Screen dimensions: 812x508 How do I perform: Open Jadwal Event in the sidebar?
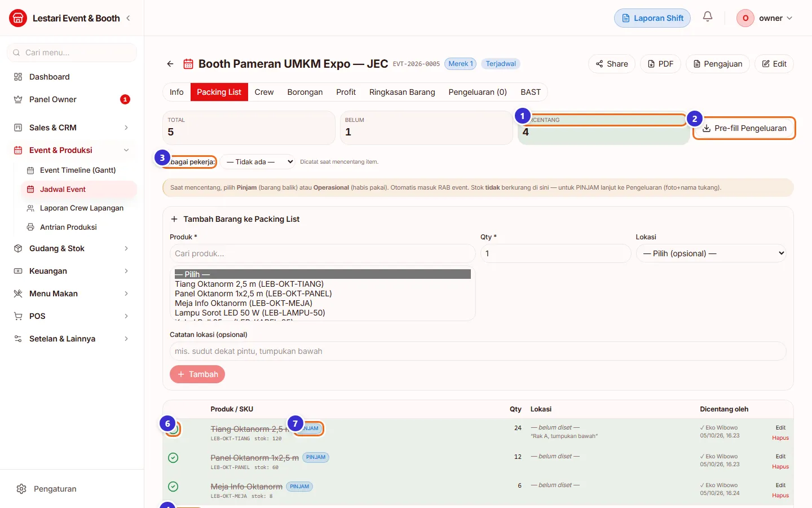click(79, 189)
